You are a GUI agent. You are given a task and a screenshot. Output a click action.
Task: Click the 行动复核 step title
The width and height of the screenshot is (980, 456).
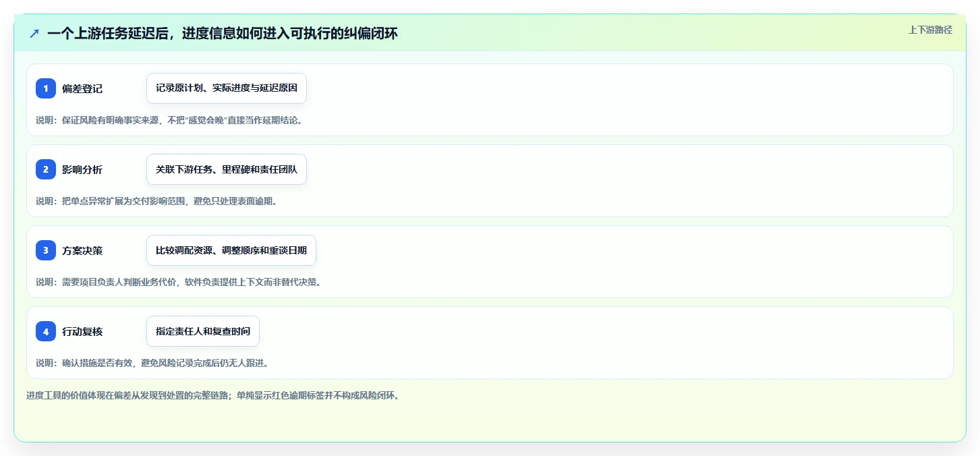tap(82, 331)
